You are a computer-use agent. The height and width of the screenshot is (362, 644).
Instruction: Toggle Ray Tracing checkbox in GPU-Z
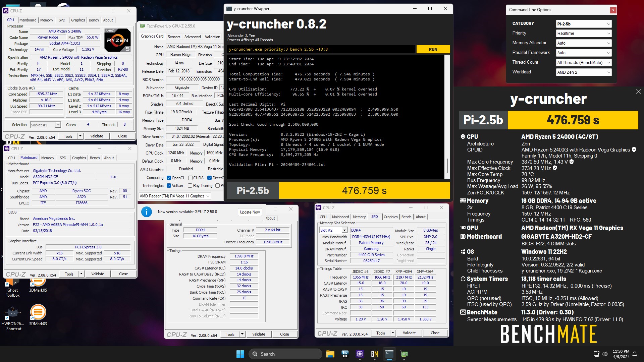pos(190,186)
